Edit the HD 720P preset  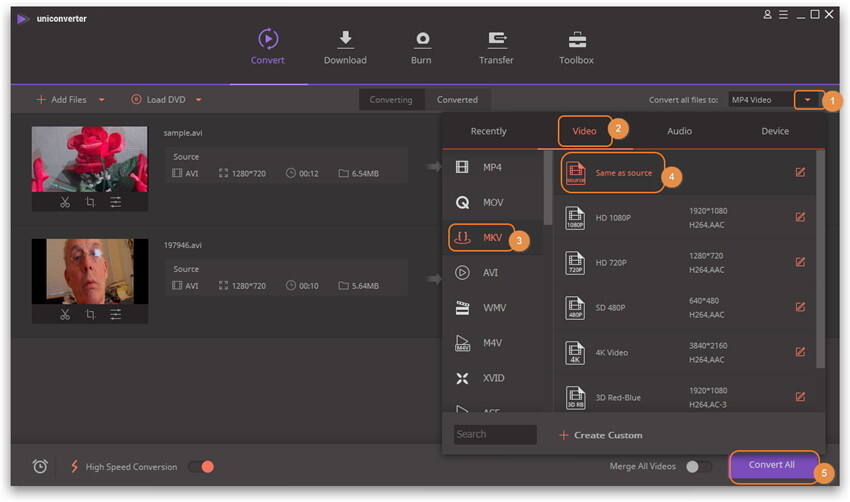[800, 262]
